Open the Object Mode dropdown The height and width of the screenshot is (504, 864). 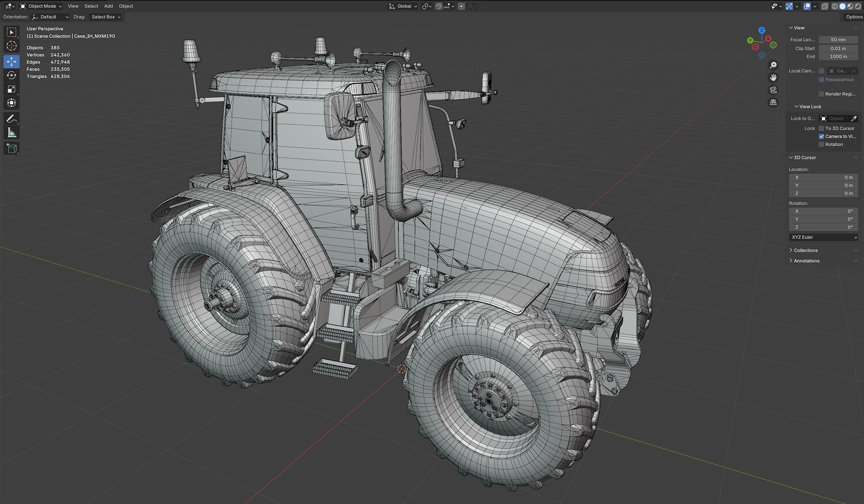point(41,6)
